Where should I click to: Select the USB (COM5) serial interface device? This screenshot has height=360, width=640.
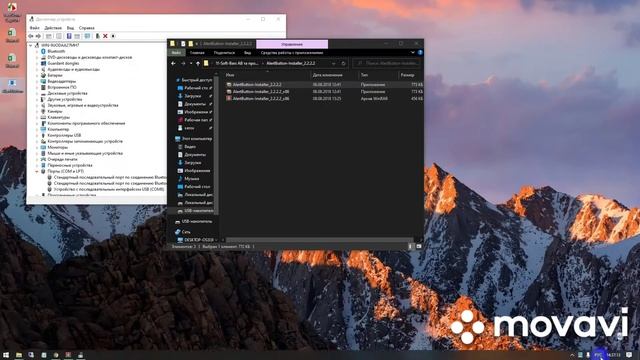pos(109,189)
